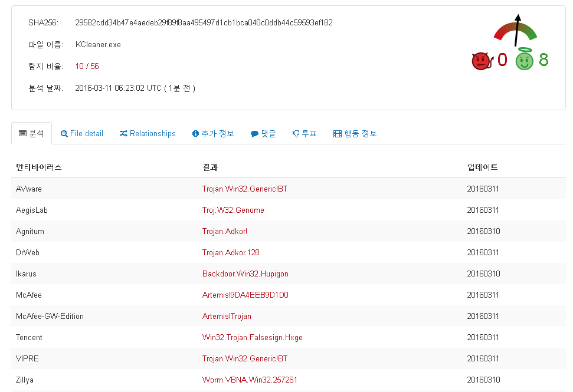Image resolution: width=573 pixels, height=392 pixels.
Task: Click the thumbs-down icon on 투표
Action: pos(296,134)
